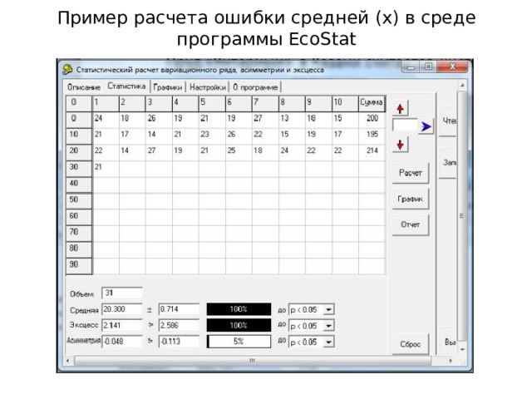Image resolution: width=532 pixels, height=399 pixels.
Task: Click the horizontal scrollbar right arrow
Action: click(x=451, y=360)
